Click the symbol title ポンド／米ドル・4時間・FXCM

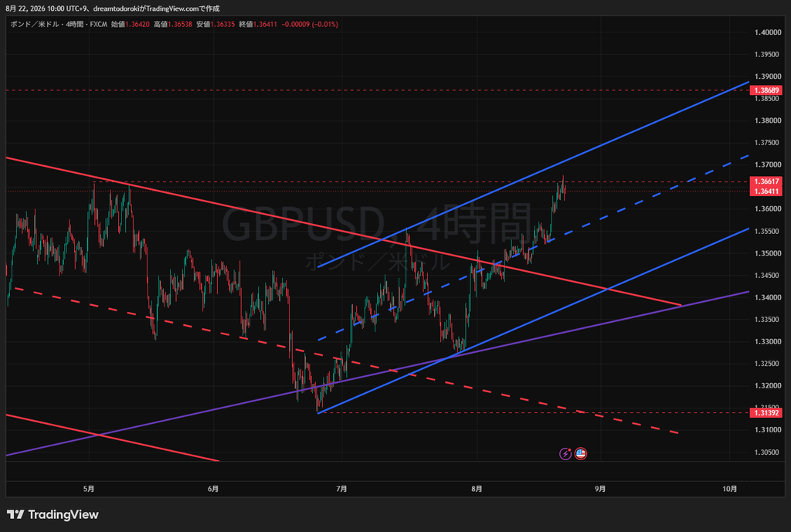coord(59,24)
